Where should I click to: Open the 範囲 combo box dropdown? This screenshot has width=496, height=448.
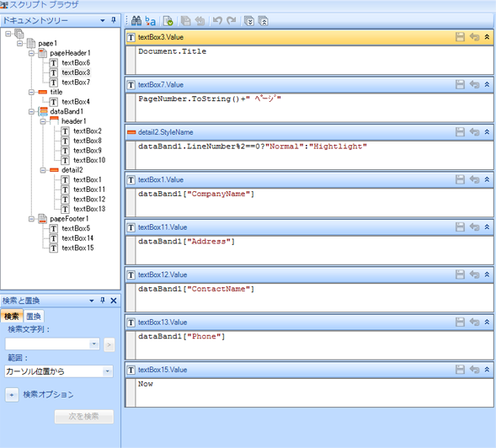coord(107,371)
